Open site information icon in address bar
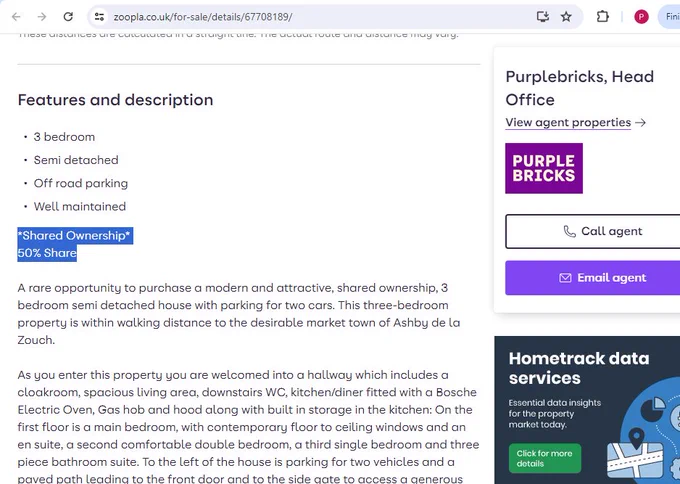680x484 pixels. point(99,17)
